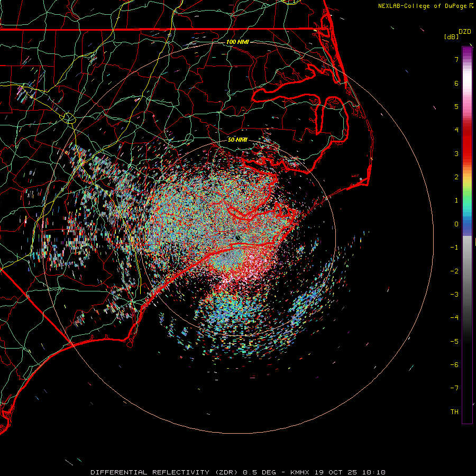
Task: Click the Differential Reflectivity title caption
Action: [238, 472]
